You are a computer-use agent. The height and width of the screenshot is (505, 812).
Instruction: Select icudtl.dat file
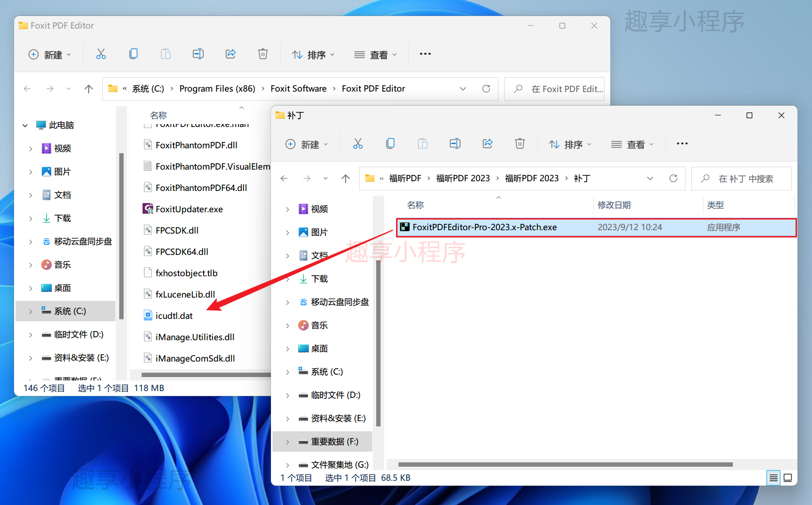pos(174,316)
